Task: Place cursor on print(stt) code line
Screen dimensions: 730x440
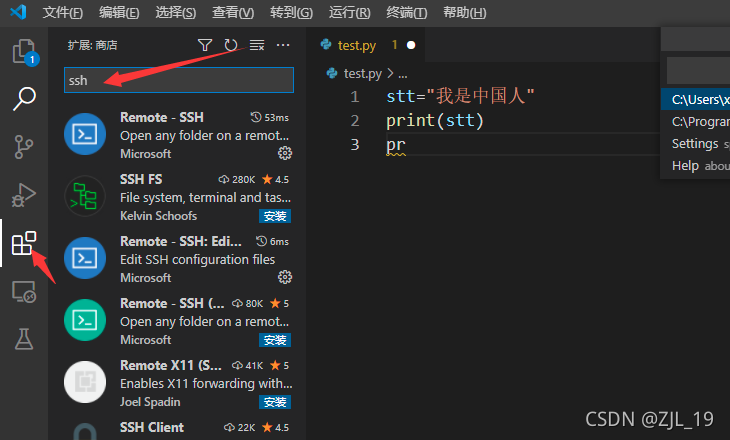Action: click(x=435, y=121)
